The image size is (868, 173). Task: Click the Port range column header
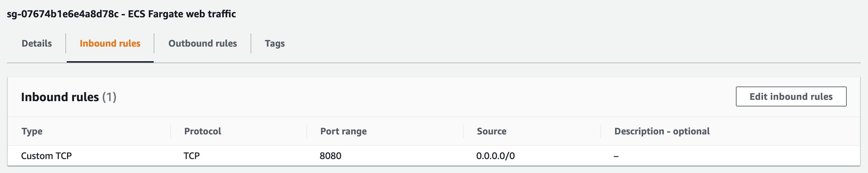[343, 131]
